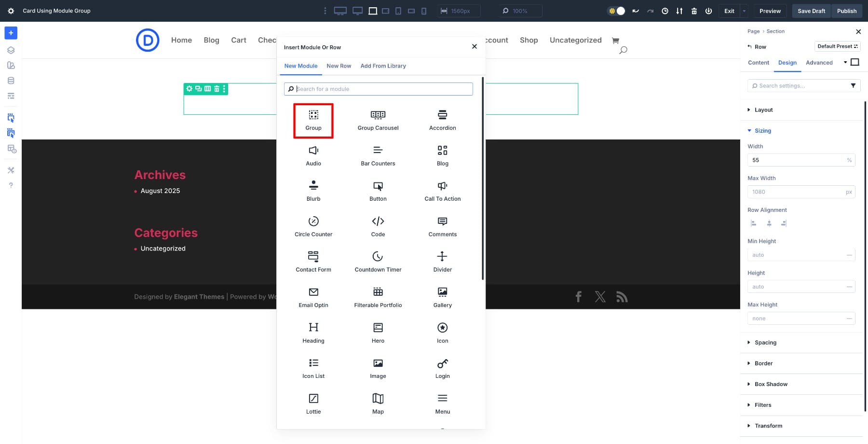
Task: Insert an Accordion module
Action: [442, 120]
